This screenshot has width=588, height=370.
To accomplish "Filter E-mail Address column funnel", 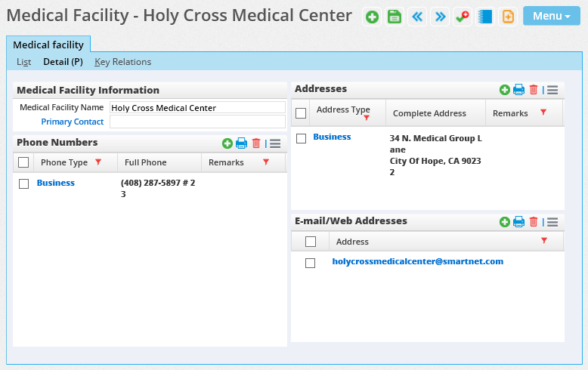I will [544, 240].
